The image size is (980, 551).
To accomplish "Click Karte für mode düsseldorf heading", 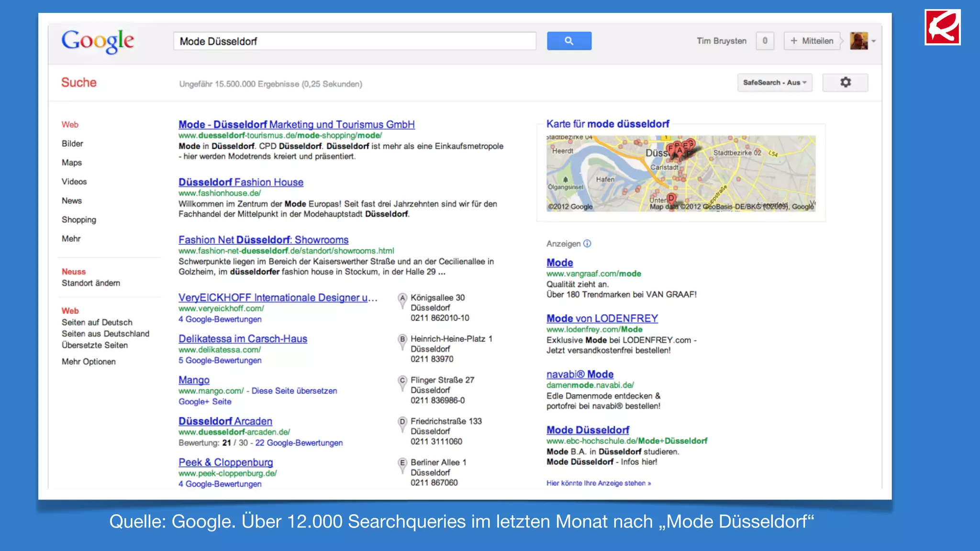I will coord(608,124).
